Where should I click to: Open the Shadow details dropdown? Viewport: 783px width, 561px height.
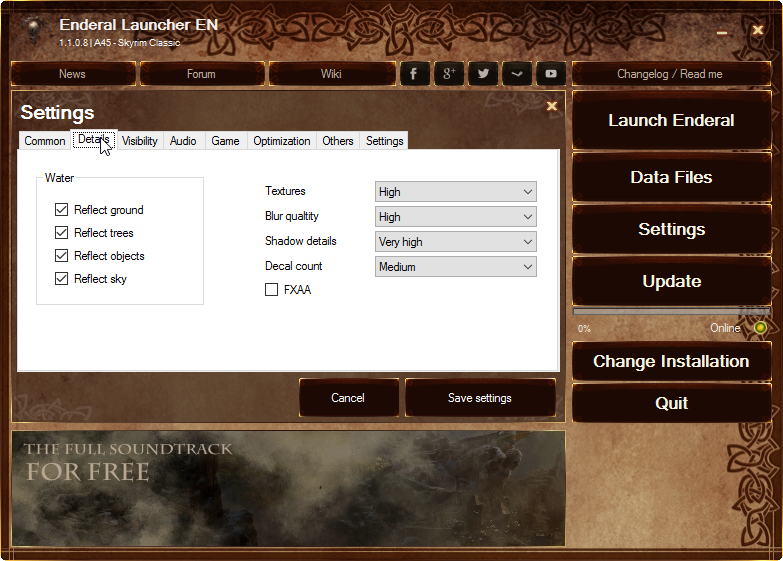[x=456, y=242]
